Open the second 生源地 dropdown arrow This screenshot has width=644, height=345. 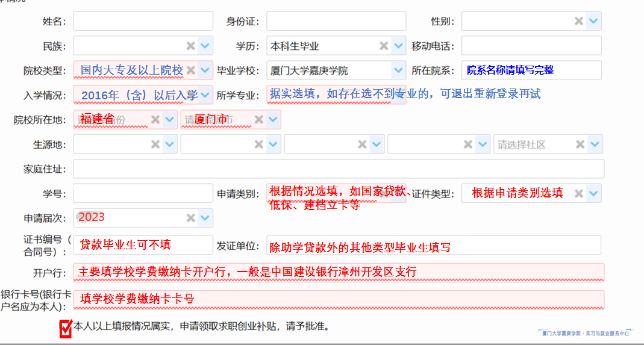pos(273,144)
